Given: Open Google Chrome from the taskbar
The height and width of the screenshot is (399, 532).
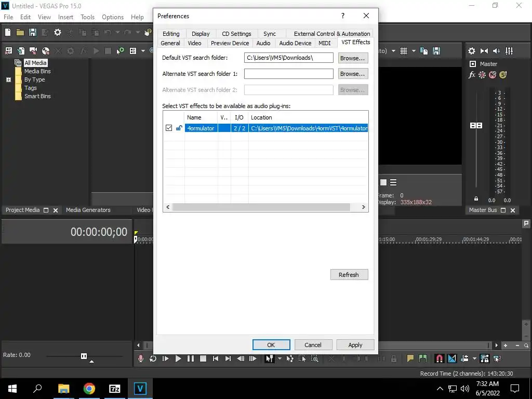Looking at the screenshot, I should (x=89, y=389).
